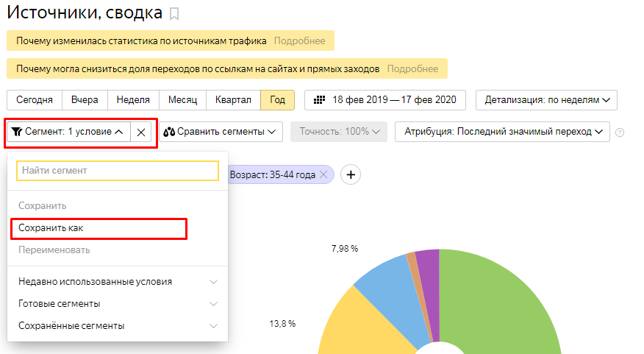Remove the 'Возраст: 35-44 года' condition chip
644x354 pixels.
[x=323, y=174]
